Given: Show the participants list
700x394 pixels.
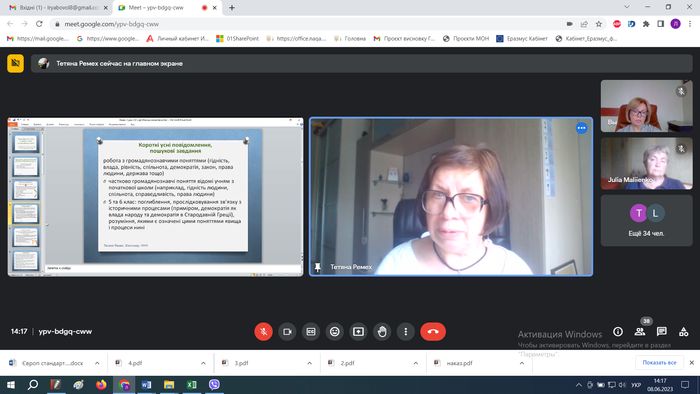Looking at the screenshot, I should [x=640, y=332].
